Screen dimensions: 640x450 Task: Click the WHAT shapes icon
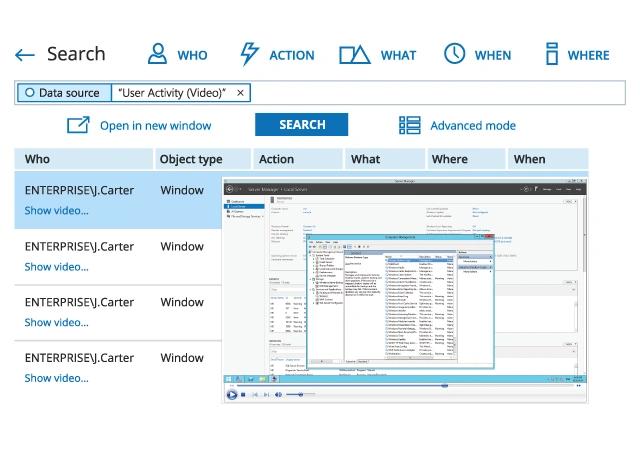click(x=355, y=55)
